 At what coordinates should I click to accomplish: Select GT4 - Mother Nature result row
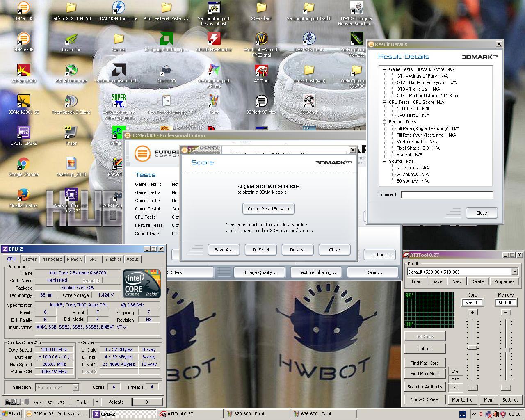click(428, 96)
